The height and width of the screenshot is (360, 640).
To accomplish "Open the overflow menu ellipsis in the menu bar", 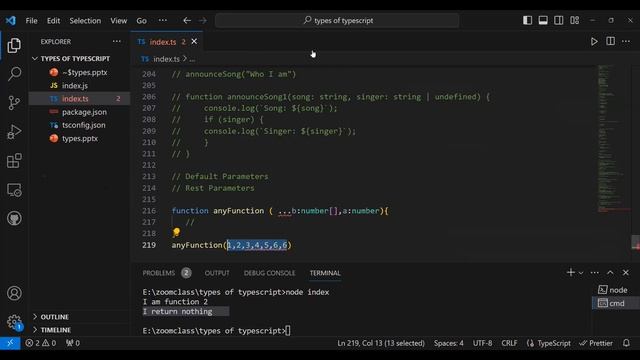I will pyautogui.click(x=162, y=20).
